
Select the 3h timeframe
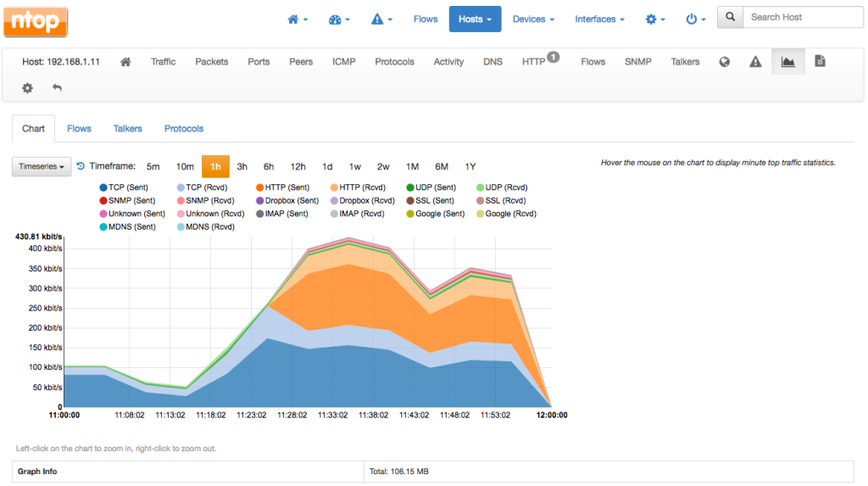pyautogui.click(x=242, y=167)
